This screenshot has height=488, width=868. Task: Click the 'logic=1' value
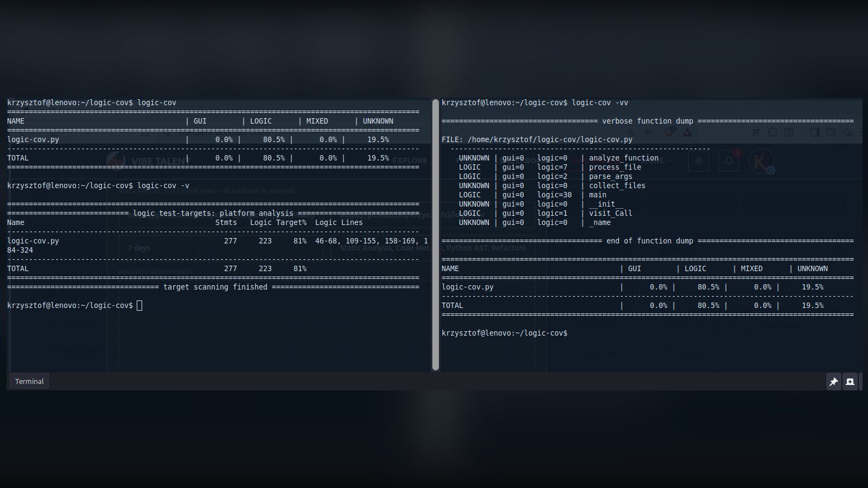pos(552,213)
